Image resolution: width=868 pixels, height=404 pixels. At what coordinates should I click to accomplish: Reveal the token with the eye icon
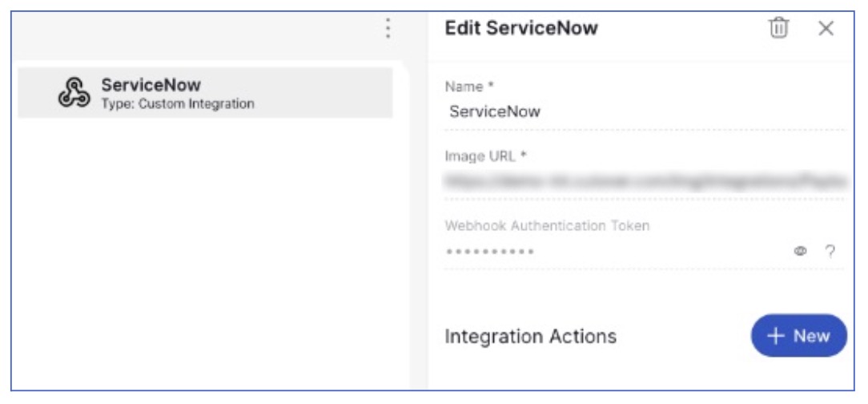point(799,252)
